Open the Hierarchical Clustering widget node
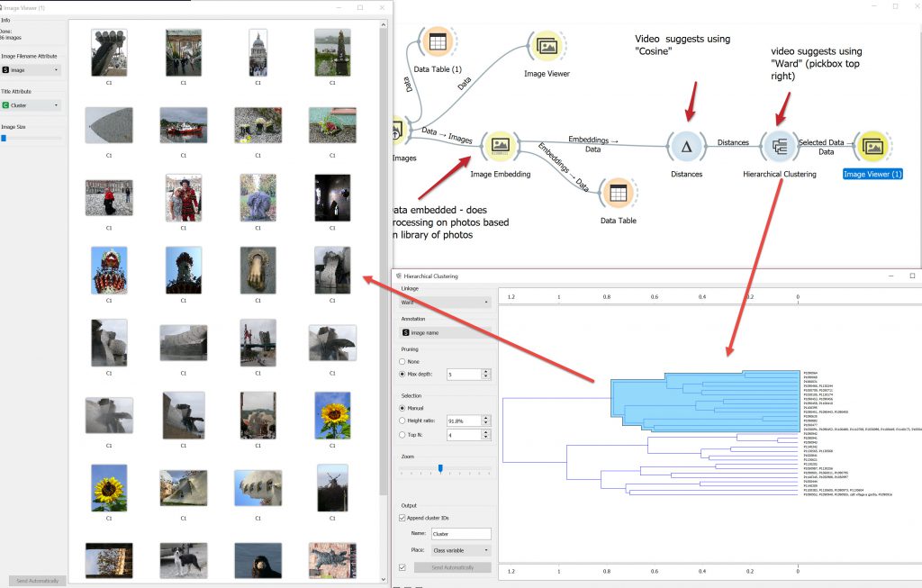The image size is (922, 588). (x=779, y=146)
